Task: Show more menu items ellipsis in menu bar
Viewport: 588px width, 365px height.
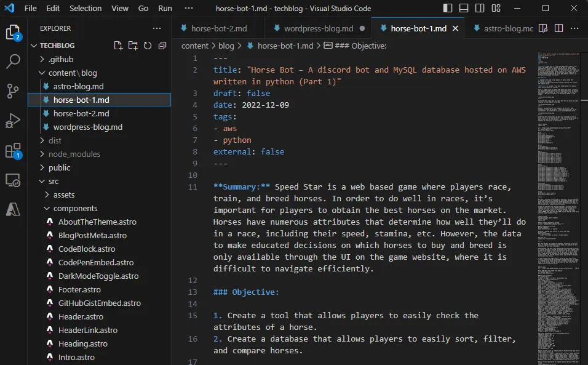Action: coord(189,8)
